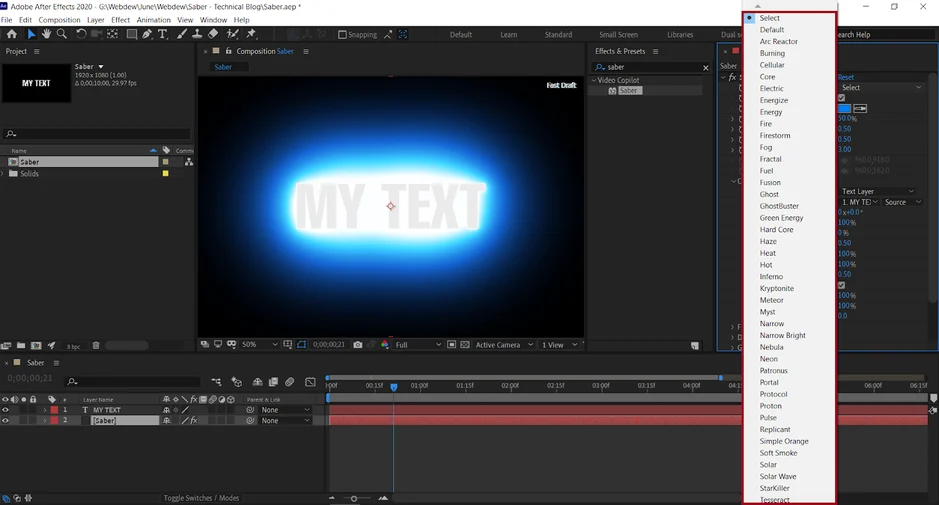
Task: Open the 50% magnification dropdown
Action: click(x=259, y=344)
